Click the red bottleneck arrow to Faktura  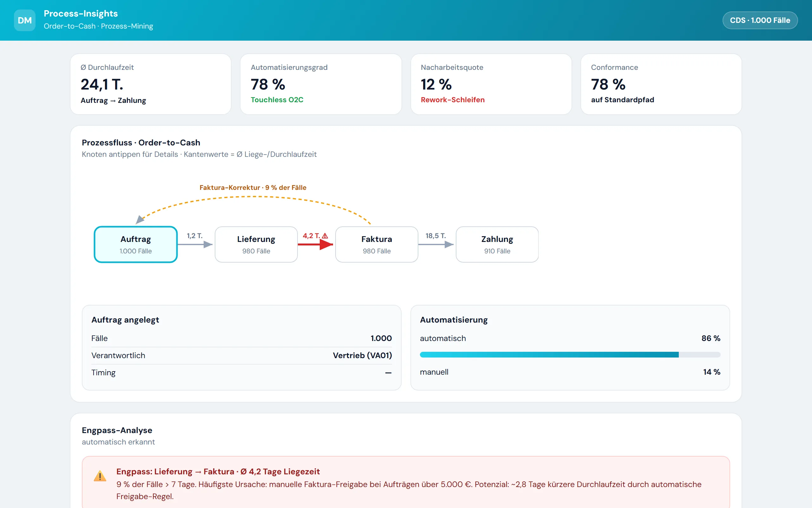pos(315,244)
